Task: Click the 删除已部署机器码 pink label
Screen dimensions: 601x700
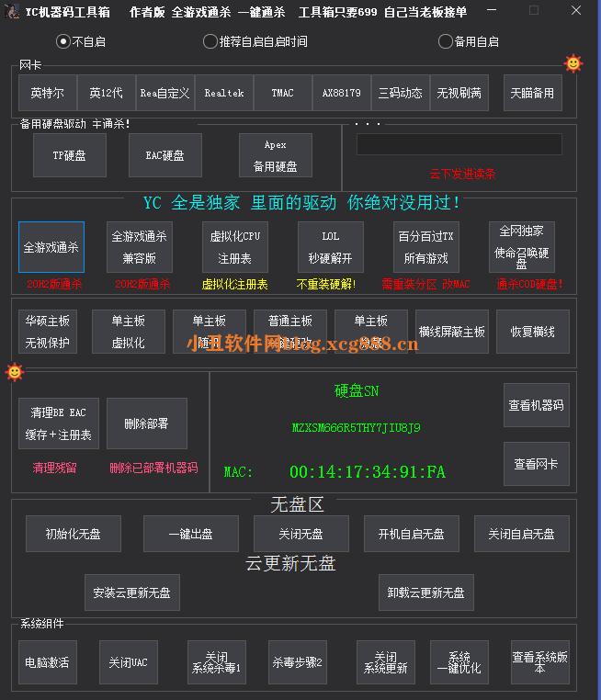Action: (x=153, y=468)
